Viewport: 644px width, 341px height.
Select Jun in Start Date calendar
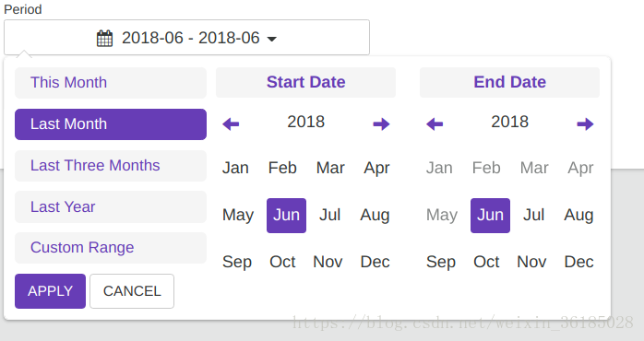(286, 216)
